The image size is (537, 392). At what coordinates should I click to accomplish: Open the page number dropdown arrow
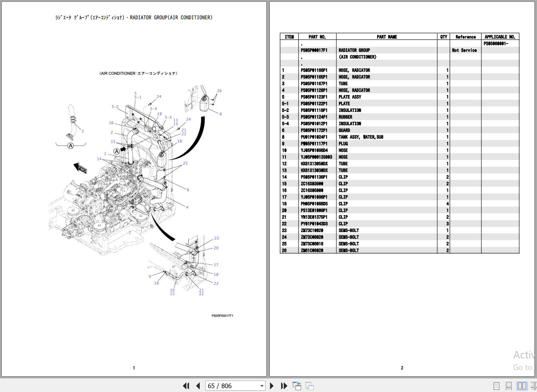tap(262, 386)
